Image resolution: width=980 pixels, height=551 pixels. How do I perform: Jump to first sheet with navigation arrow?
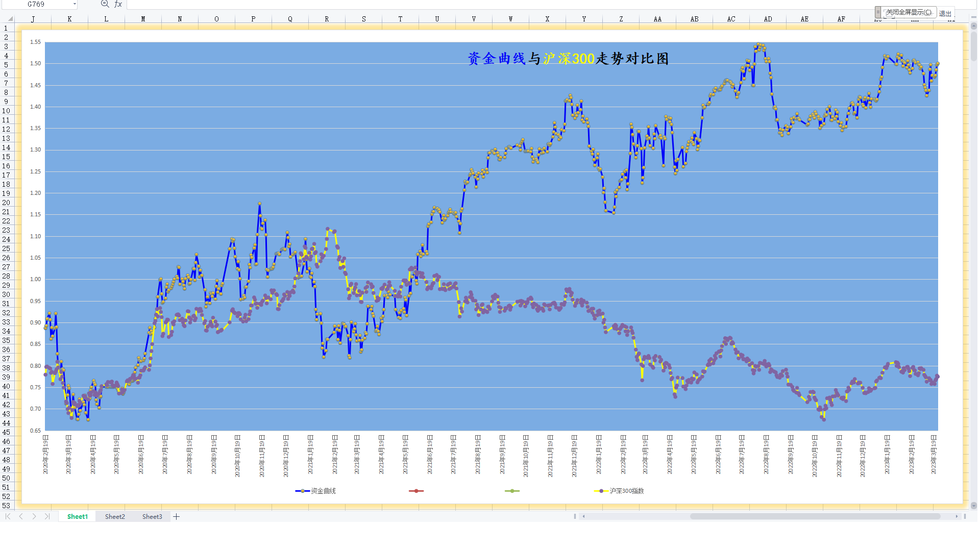(x=8, y=516)
